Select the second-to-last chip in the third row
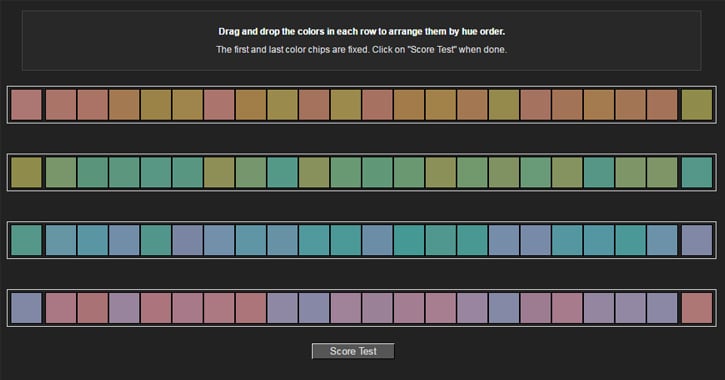725x380 pixels. 662,240
